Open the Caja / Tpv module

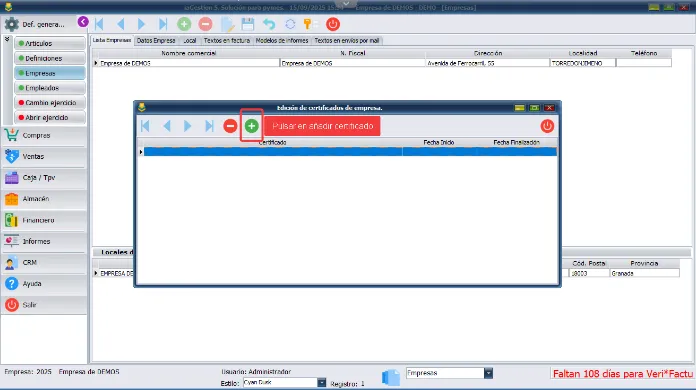coord(44,177)
